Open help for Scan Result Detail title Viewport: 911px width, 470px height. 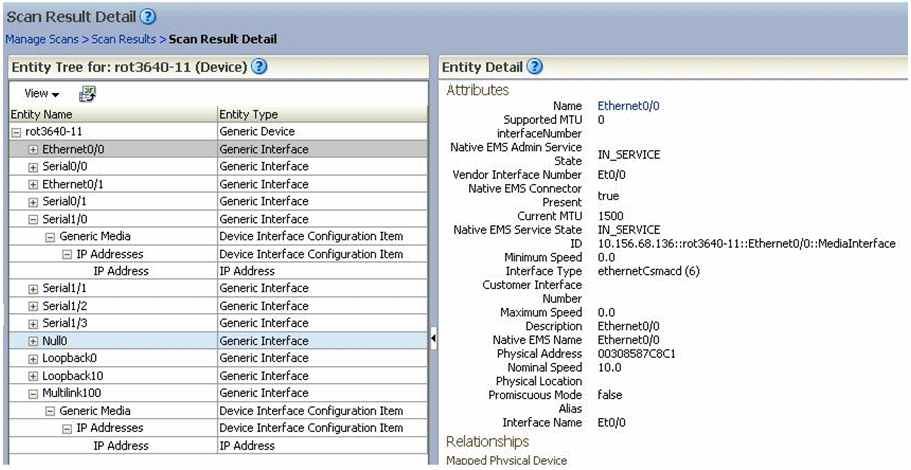(148, 17)
